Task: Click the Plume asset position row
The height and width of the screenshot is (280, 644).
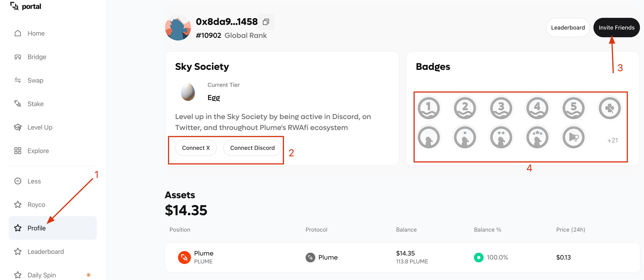Action: point(402,257)
